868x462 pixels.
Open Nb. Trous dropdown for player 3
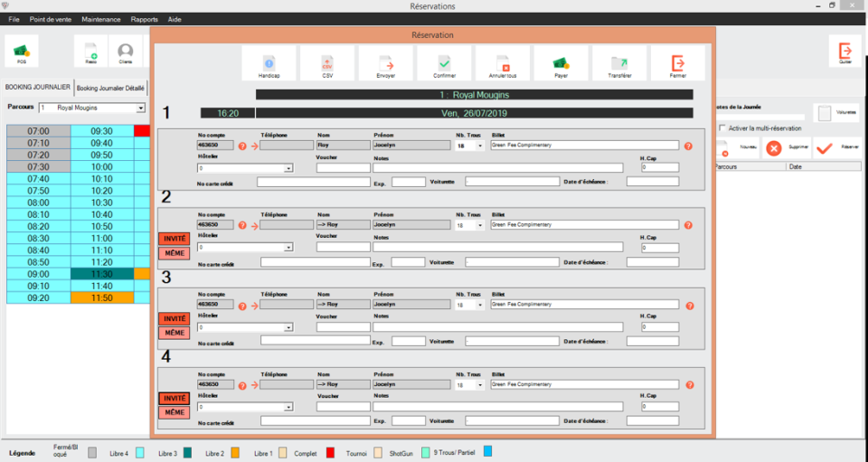point(479,306)
